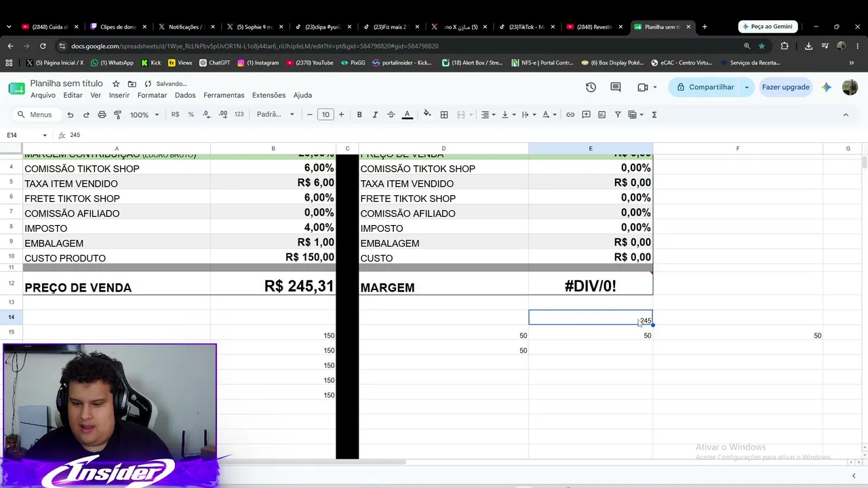Screen dimensions: 868x488
Task: Open the Editar menu
Action: point(73,95)
